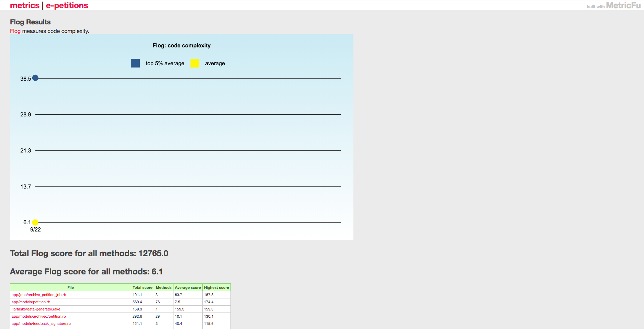The height and width of the screenshot is (329, 644).
Task: Click y-axis label 28.9
Action: [26, 114]
